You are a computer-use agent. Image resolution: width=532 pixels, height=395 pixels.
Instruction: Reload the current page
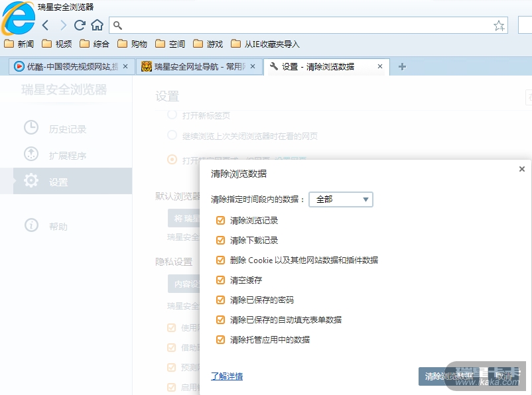(x=80, y=25)
